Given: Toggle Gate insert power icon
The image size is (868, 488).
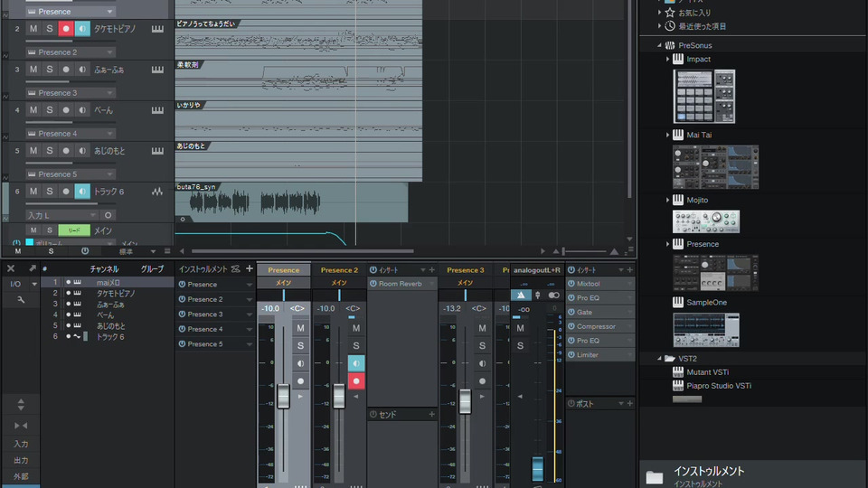Looking at the screenshot, I should click(x=571, y=312).
